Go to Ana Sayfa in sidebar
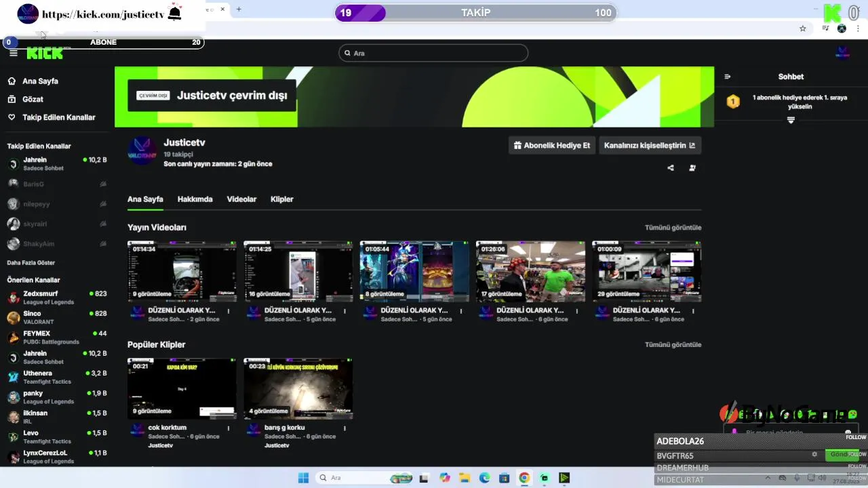 40,81
